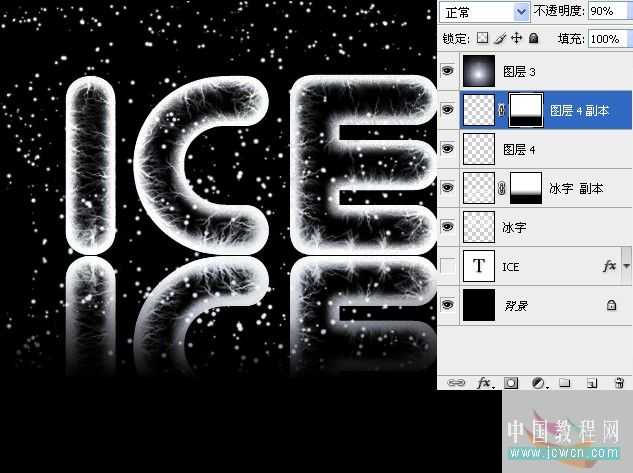Click the fx icon on ICE layer

tap(609, 266)
